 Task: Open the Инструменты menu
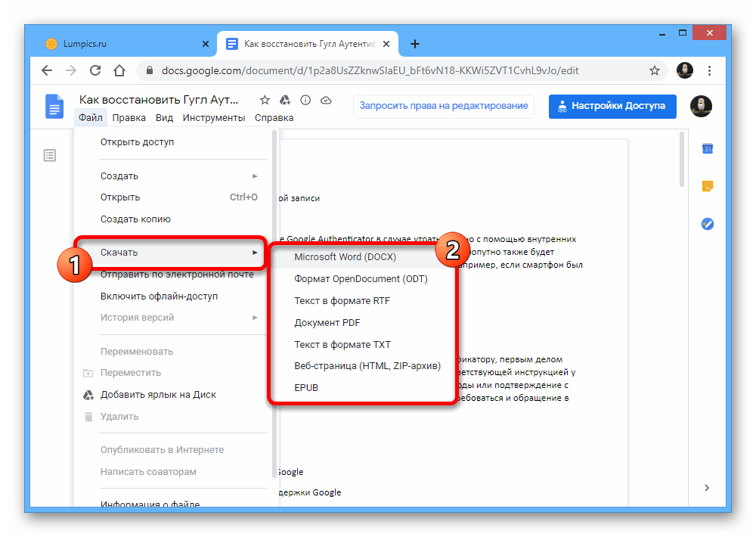tap(213, 118)
